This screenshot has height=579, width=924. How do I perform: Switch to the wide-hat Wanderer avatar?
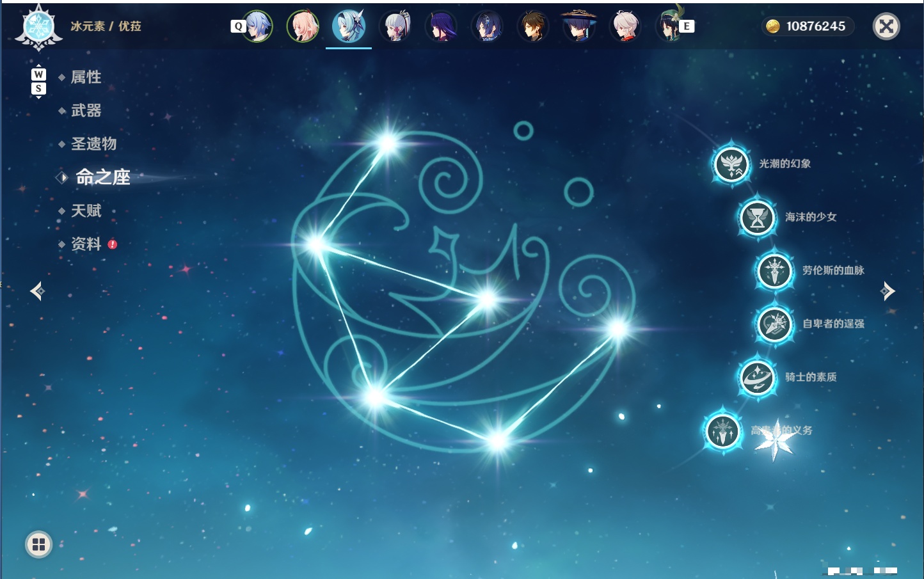(579, 26)
